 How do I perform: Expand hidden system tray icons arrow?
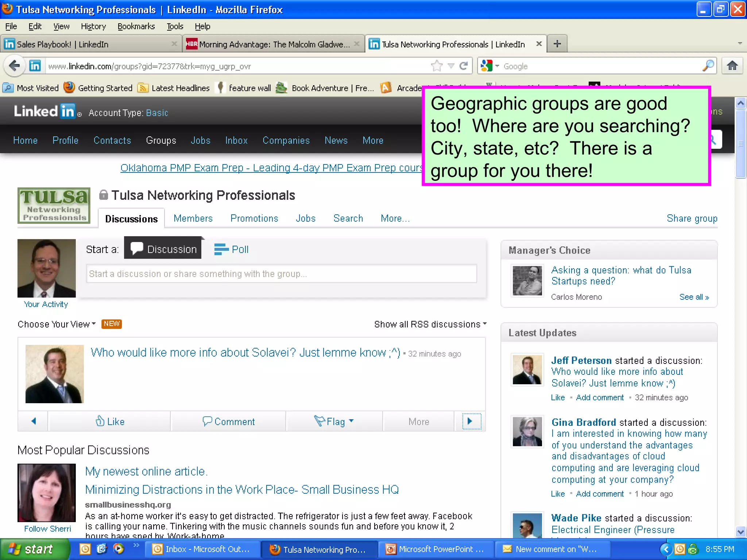tap(666, 549)
